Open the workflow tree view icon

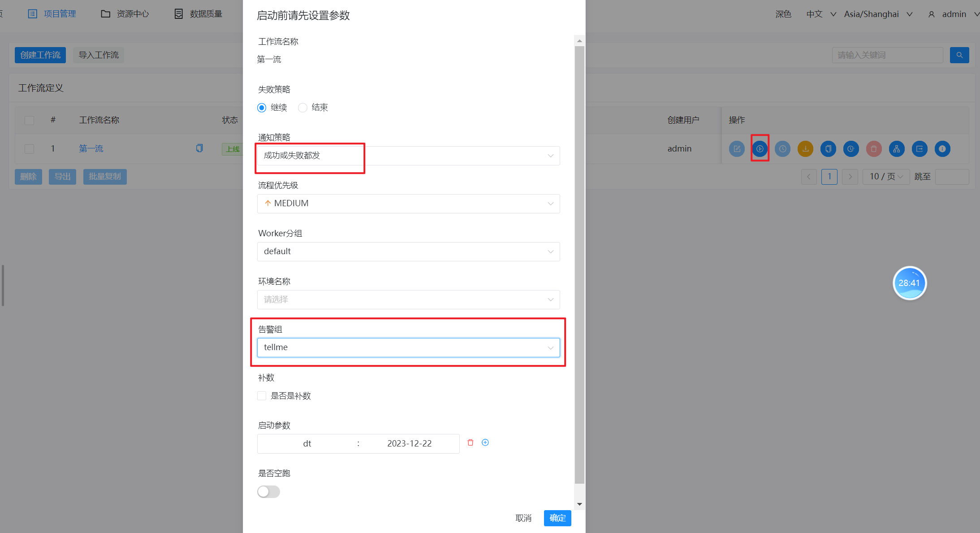pos(896,149)
